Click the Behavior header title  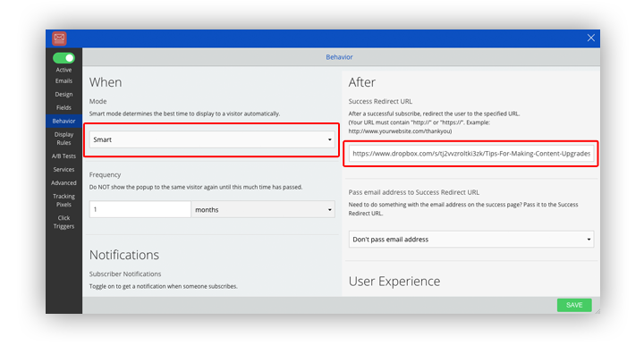pyautogui.click(x=339, y=57)
